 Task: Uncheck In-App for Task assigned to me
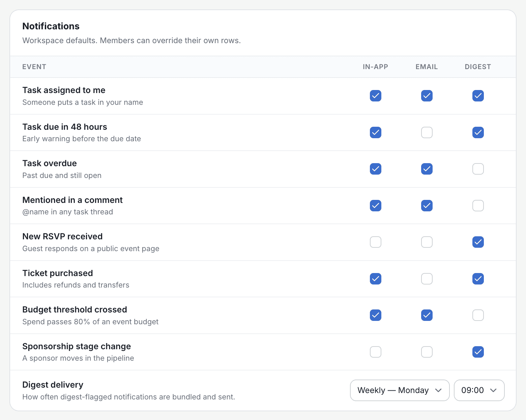coord(376,96)
